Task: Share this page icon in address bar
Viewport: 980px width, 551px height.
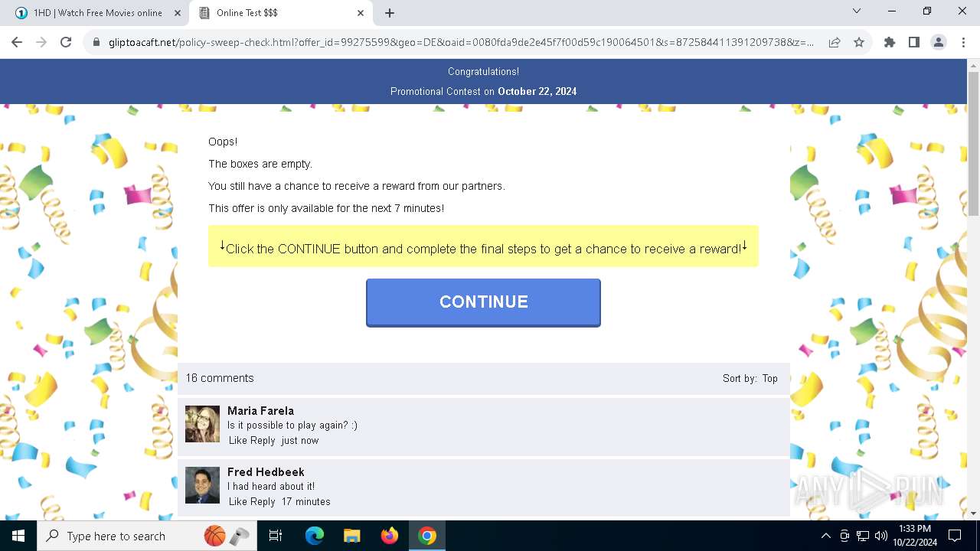Action: coord(835,43)
